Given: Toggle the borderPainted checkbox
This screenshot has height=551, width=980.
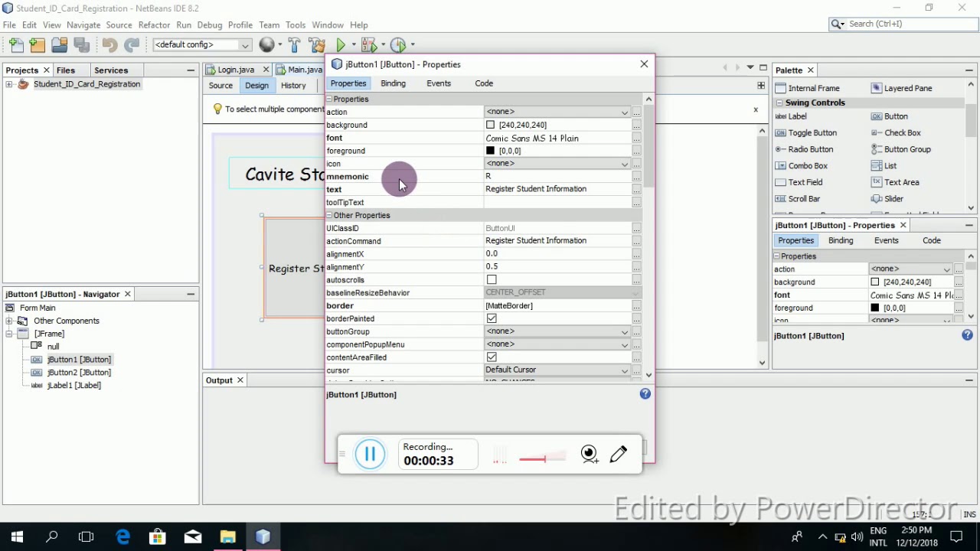Looking at the screenshot, I should click(492, 318).
